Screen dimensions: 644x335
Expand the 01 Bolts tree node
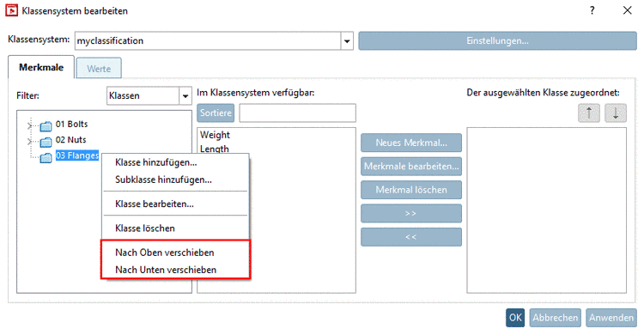(x=29, y=125)
